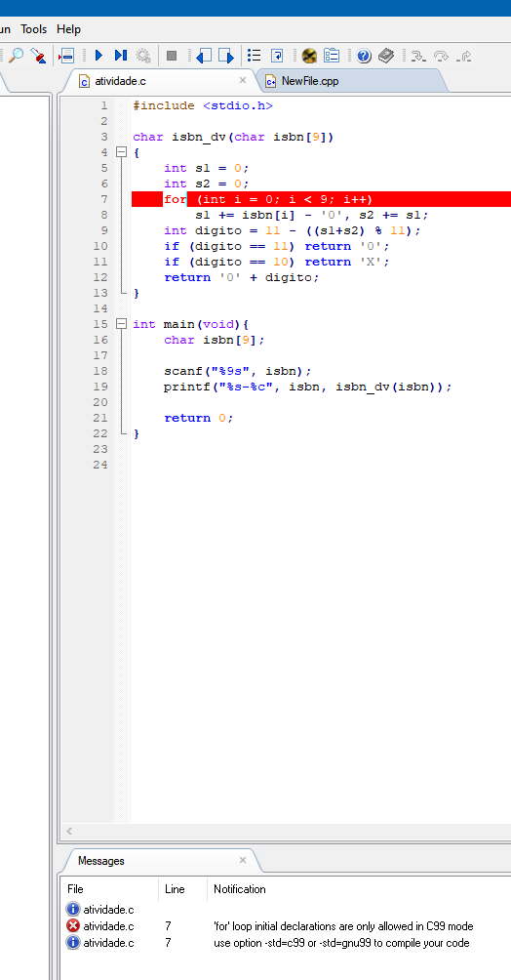511x980 pixels.
Task: Click the run-to-cursor play-bar icon
Action: click(121, 56)
